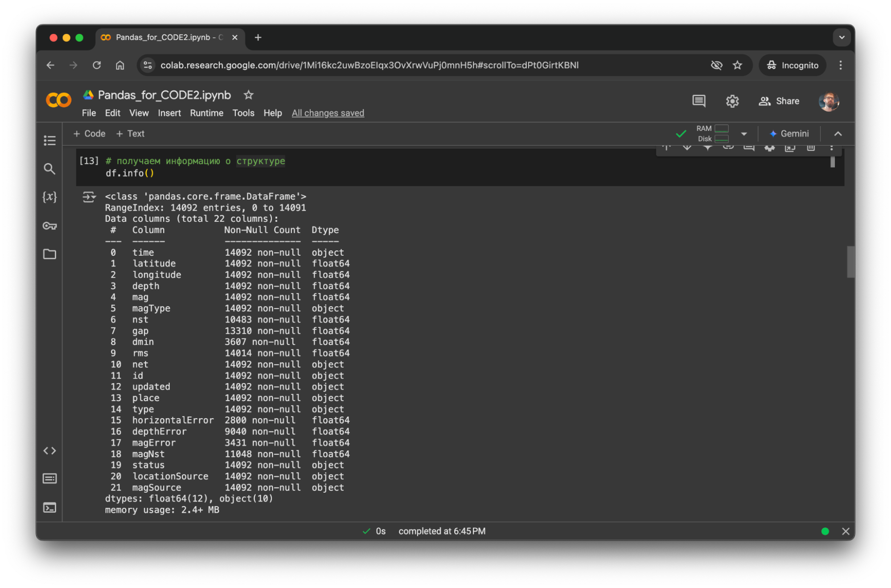Open the Runtime menu
Image resolution: width=891 pixels, height=588 pixels.
[206, 113]
